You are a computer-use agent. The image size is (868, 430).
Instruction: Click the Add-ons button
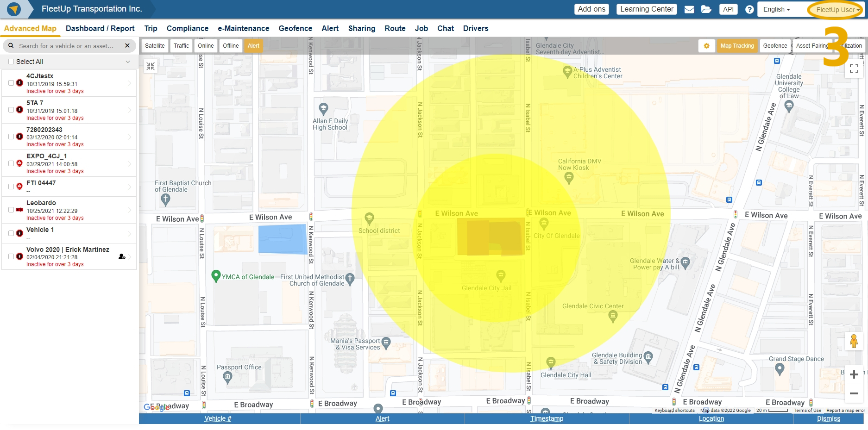point(591,9)
